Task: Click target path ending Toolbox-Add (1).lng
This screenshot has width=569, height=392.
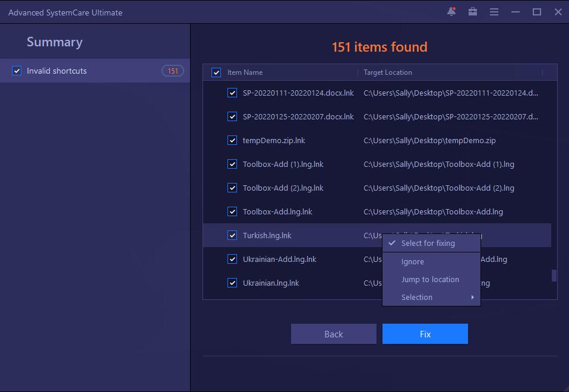Action: pos(439,164)
